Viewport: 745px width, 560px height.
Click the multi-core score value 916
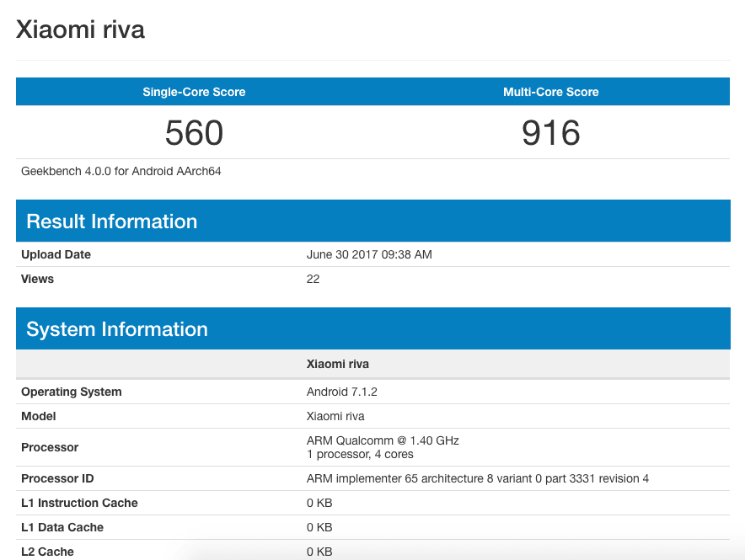550,132
